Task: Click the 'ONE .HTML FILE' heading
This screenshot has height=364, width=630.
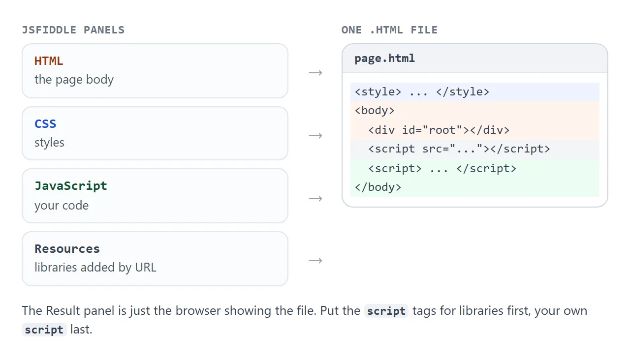Action: pyautogui.click(x=389, y=30)
